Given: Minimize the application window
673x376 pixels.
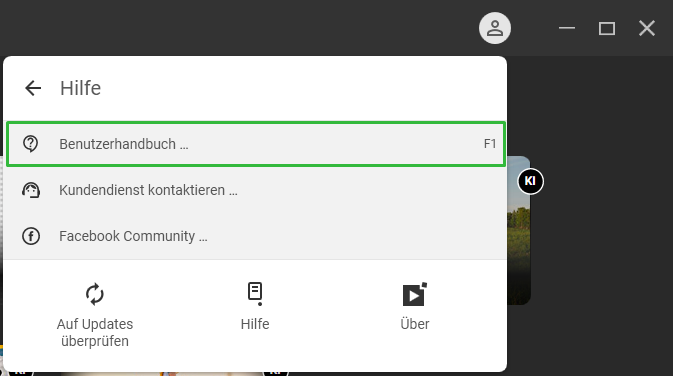Looking at the screenshot, I should [x=567, y=28].
